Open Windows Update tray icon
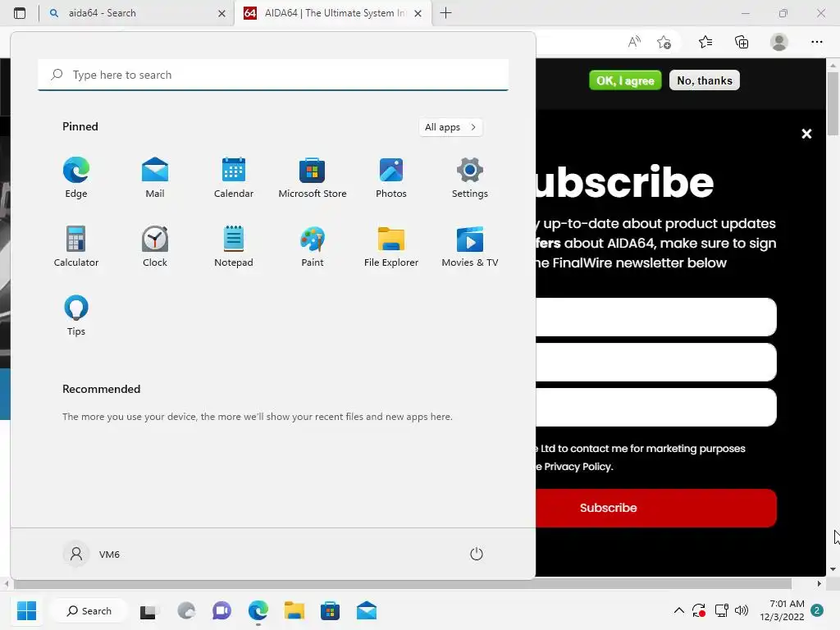 [699, 610]
